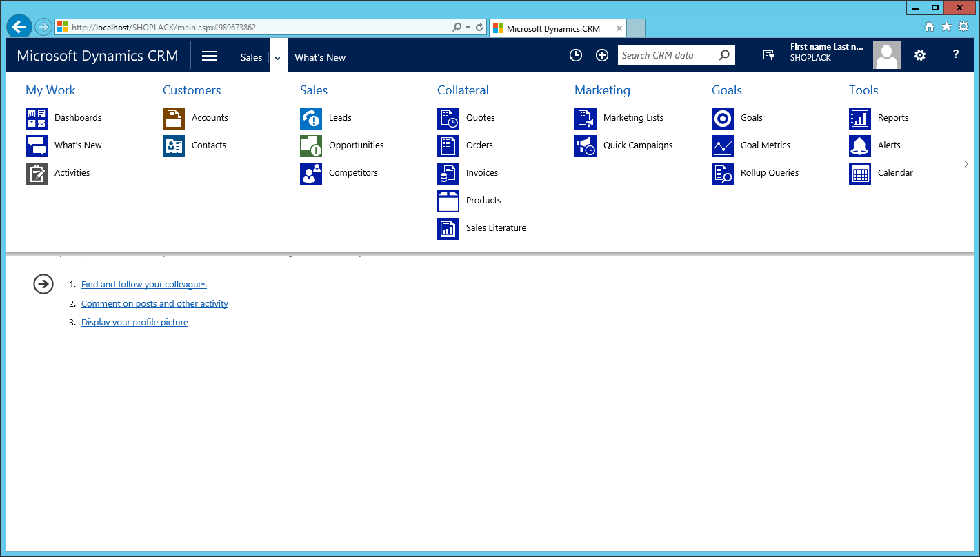Screen dimensions: 980x557
Task: Click the search magnifier in CRM search box
Action: [x=724, y=56]
